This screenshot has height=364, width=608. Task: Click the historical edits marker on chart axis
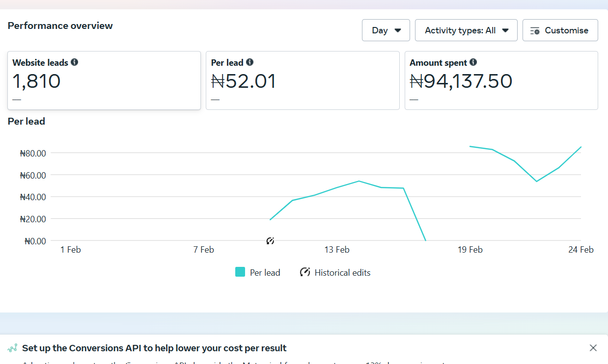270,241
